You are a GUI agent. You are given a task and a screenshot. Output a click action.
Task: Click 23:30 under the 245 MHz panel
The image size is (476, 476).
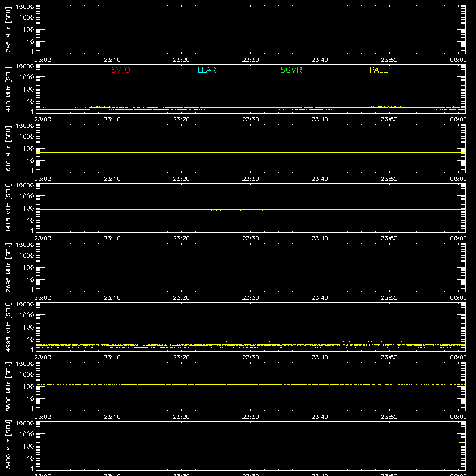pos(250,60)
